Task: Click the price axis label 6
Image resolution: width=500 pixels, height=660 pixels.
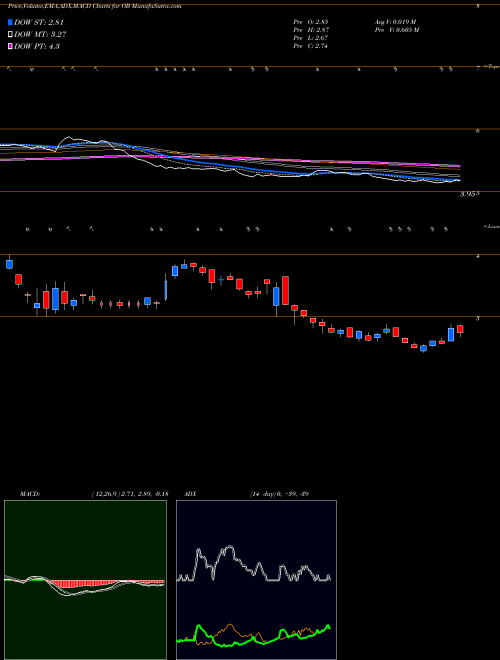Action: pyautogui.click(x=478, y=131)
